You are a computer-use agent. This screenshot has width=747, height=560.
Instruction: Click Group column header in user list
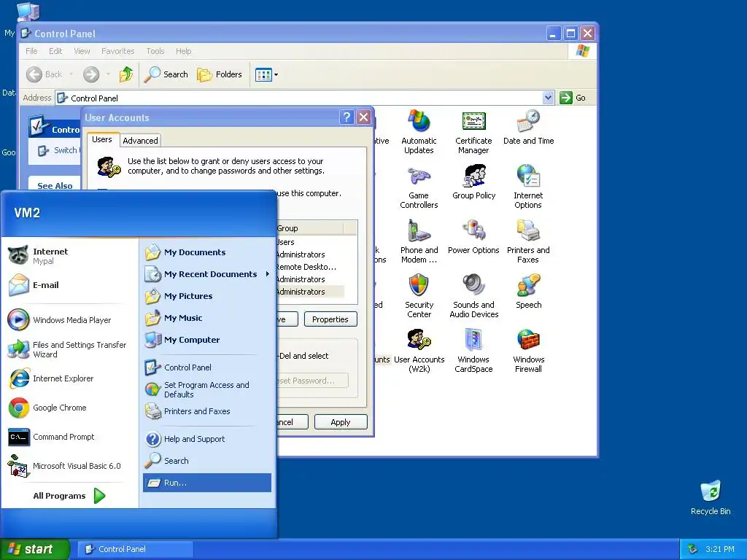(x=309, y=228)
